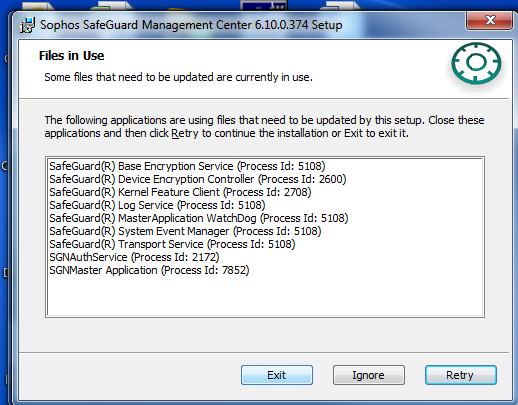
Task: Select SafeGuard(R) Kernel Feature Client entry
Action: pyautogui.click(x=180, y=192)
